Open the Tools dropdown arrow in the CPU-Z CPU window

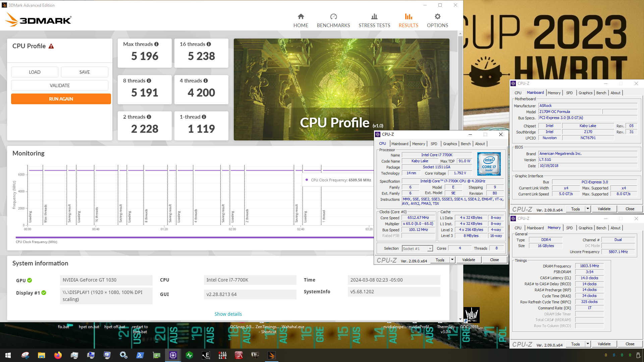452,260
